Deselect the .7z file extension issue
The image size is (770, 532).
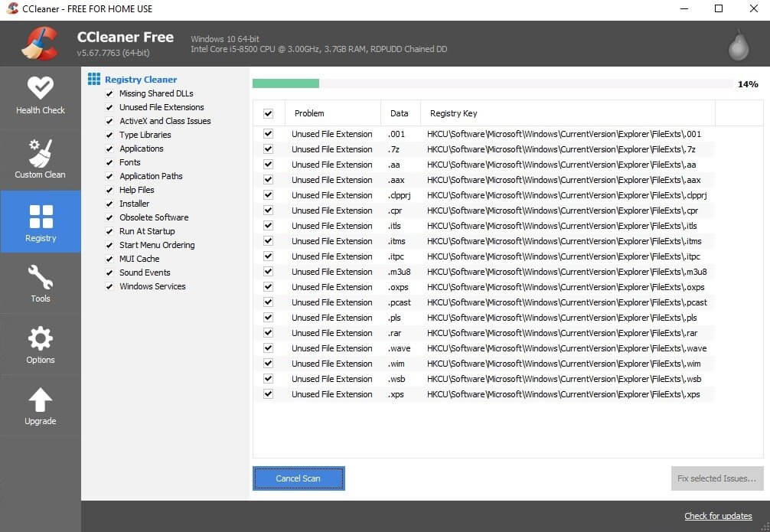coord(269,149)
